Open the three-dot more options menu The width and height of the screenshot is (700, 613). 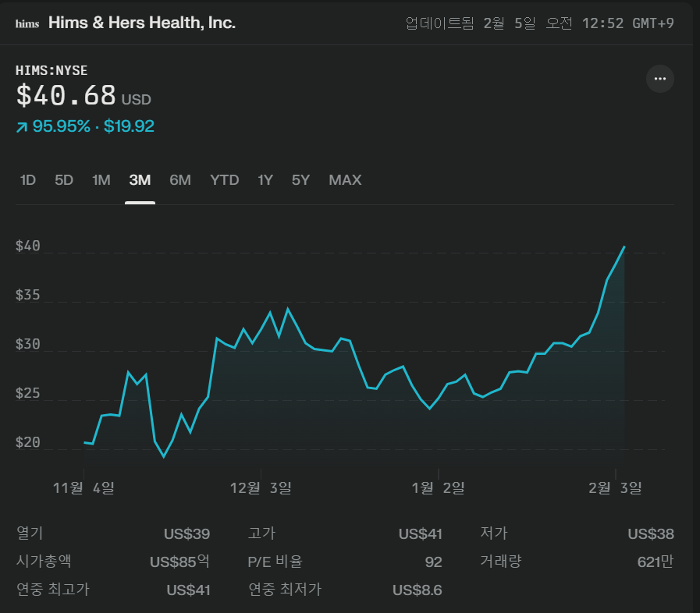tap(660, 79)
